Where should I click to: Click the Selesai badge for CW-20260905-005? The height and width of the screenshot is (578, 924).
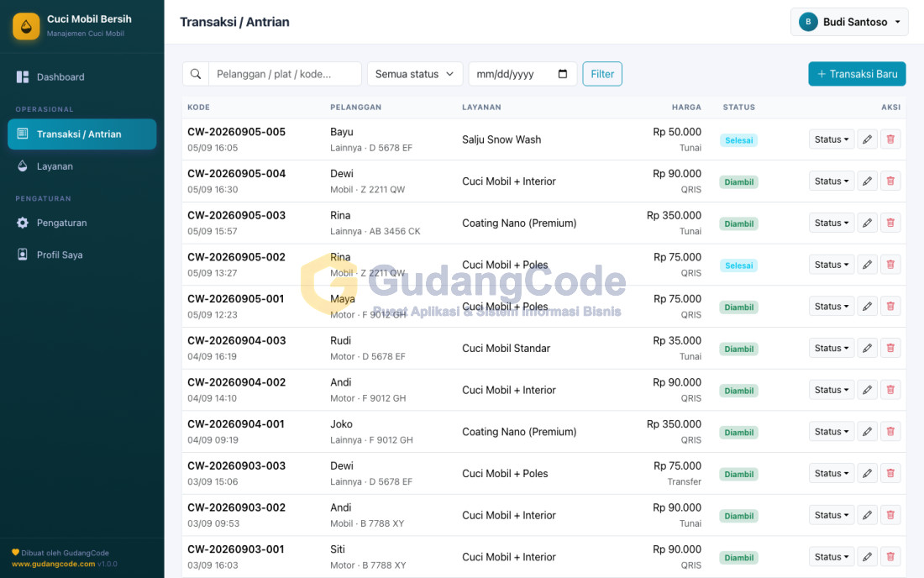tap(738, 140)
